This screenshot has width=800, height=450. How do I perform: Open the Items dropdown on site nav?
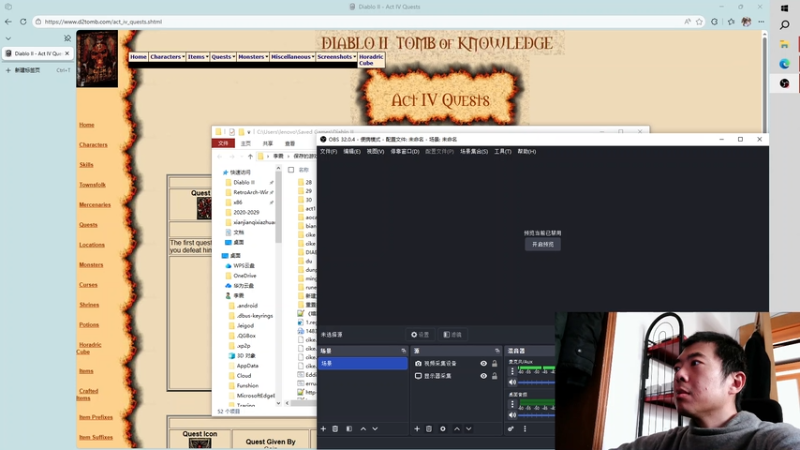(197, 57)
